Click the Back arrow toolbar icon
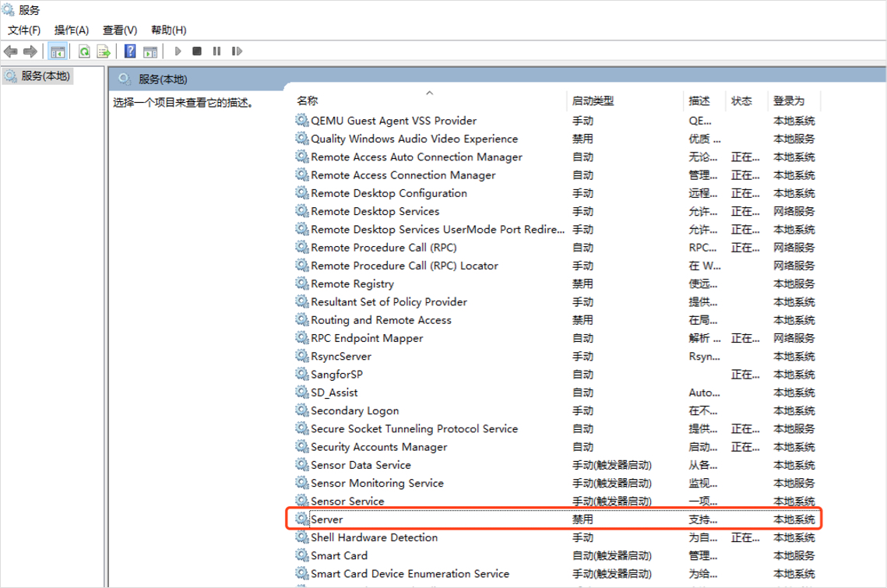This screenshot has height=588, width=887. 10,51
